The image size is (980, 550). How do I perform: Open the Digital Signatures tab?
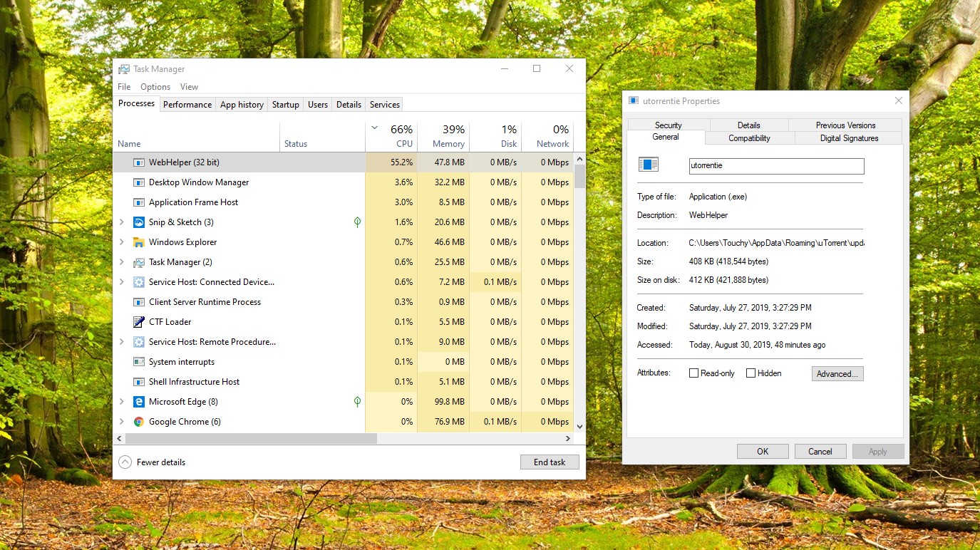(x=849, y=138)
